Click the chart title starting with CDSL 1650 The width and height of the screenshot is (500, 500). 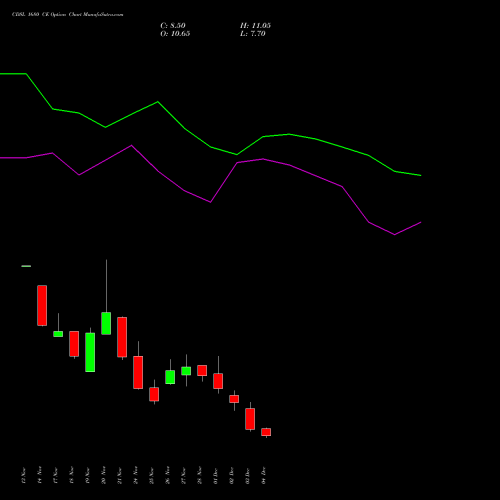point(68,15)
